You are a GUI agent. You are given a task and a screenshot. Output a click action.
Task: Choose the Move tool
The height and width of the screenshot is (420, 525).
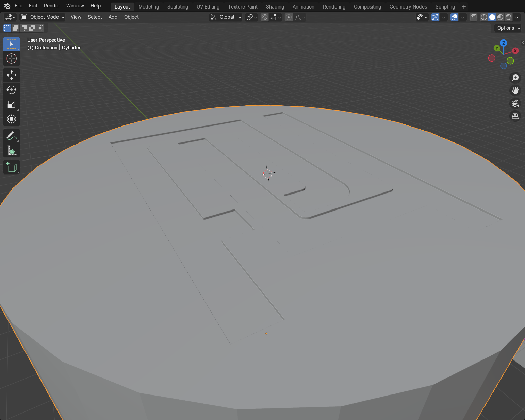(12, 75)
